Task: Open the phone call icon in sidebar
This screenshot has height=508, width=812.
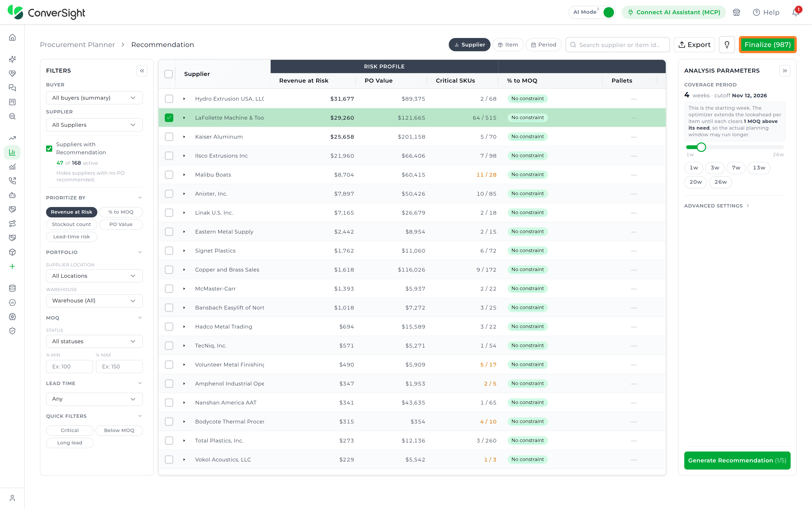Action: tap(12, 181)
